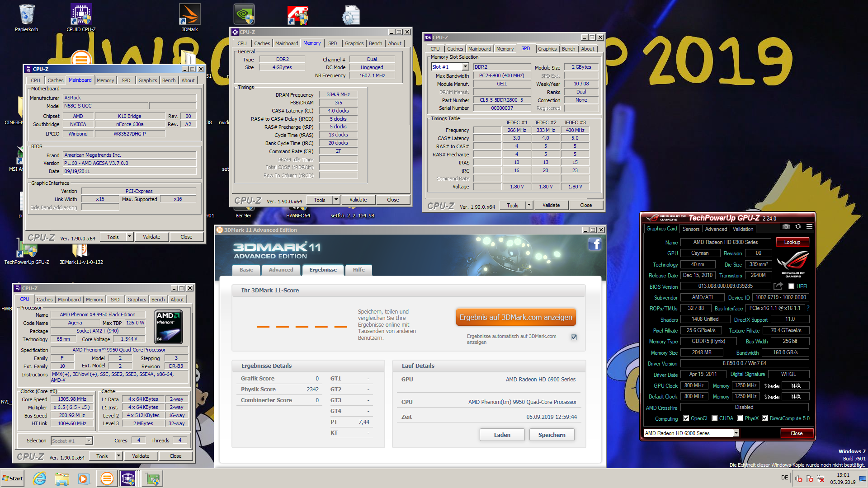Click the GPU-Z taskbar icon
This screenshot has height=488, width=868.
pos(153,479)
